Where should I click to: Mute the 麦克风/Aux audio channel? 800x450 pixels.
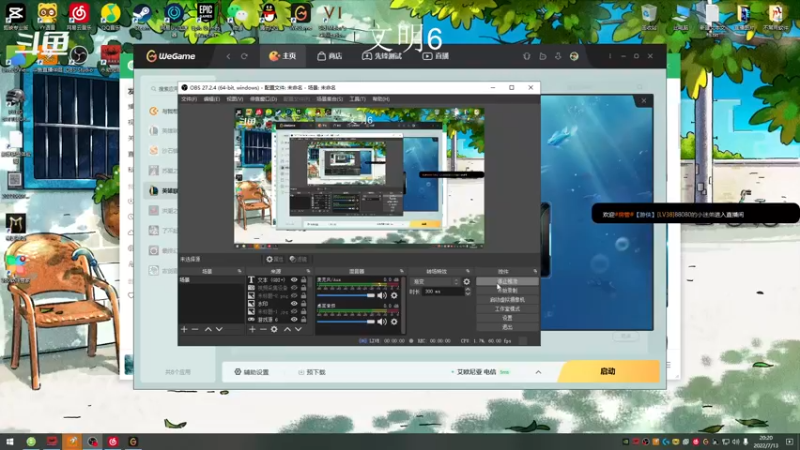tap(382, 295)
